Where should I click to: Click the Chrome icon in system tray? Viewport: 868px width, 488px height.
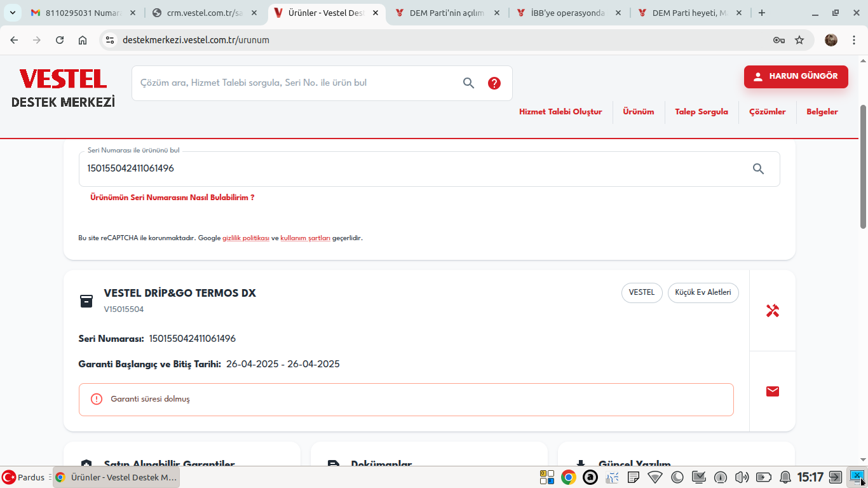click(569, 477)
